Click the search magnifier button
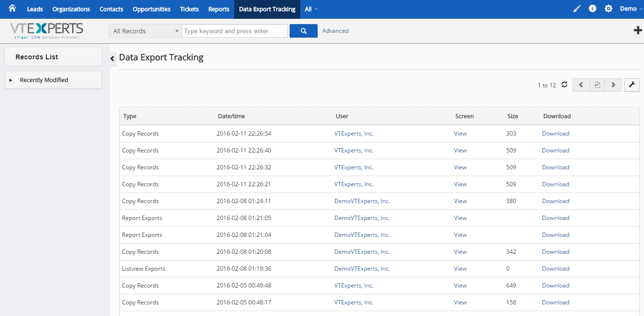Screen dimensions: 644x316 (x=304, y=31)
